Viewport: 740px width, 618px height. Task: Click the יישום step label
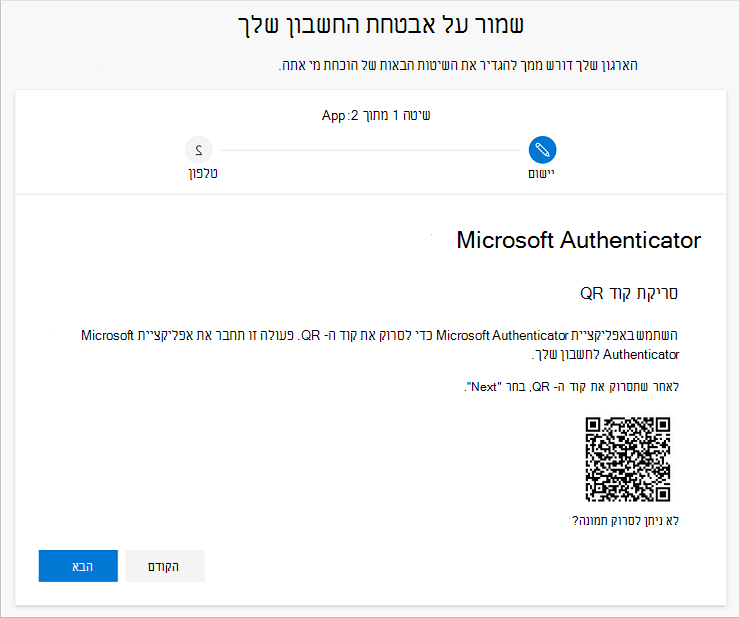pyautogui.click(x=541, y=173)
